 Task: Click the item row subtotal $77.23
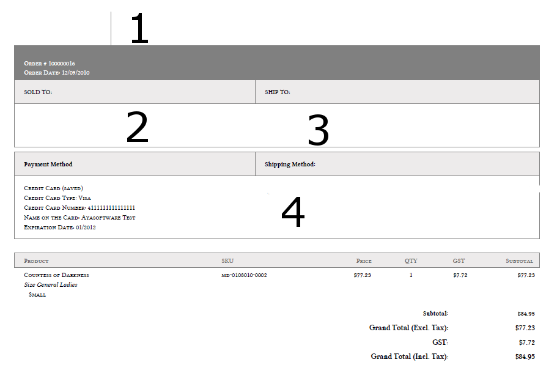(526, 275)
